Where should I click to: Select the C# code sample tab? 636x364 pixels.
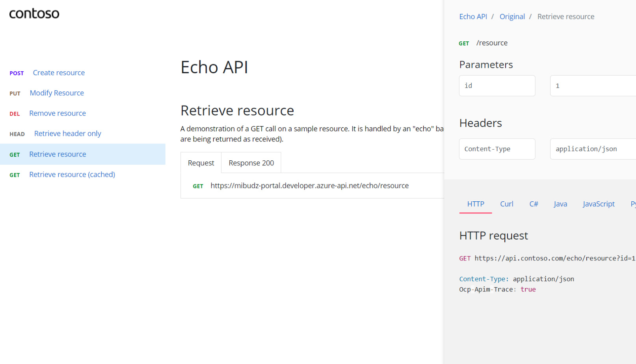pos(534,204)
